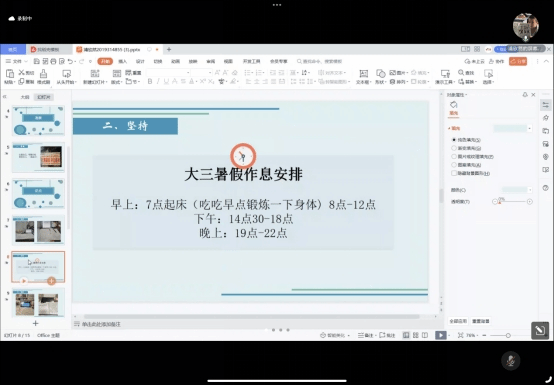Select the gradient fill (渐变填充) radio button
This screenshot has width=554, height=385.
click(x=454, y=148)
